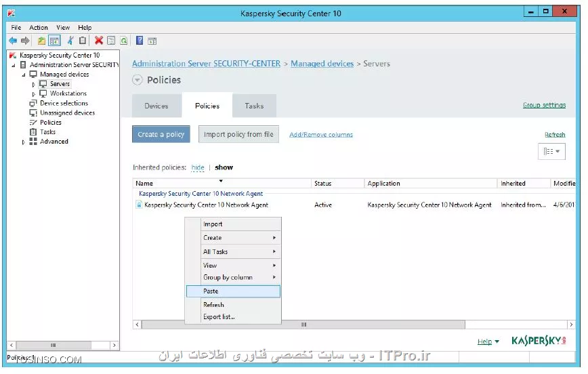This screenshot has width=588, height=374.
Task: Open Properties from the toolbar icon
Action: coord(111,41)
